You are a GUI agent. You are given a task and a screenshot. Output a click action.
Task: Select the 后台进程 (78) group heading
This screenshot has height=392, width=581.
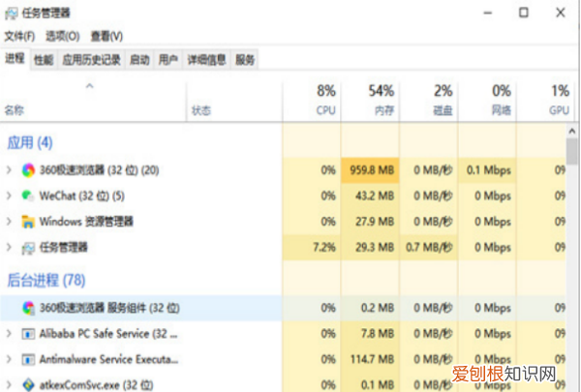pos(46,280)
